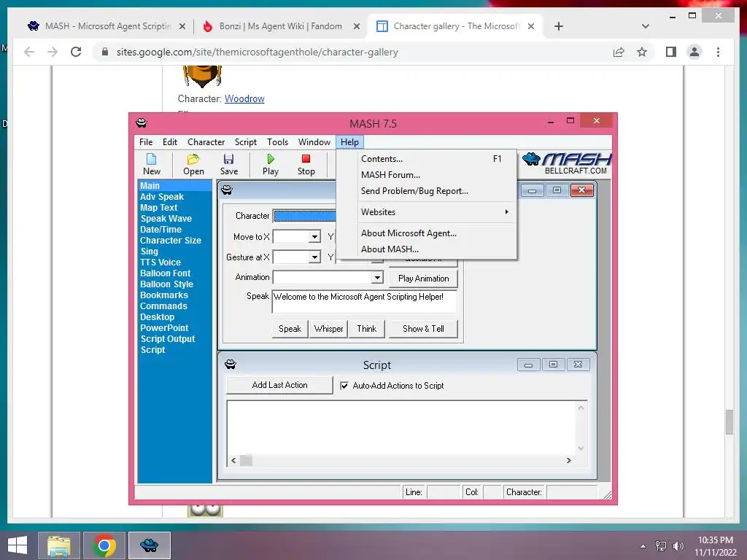
Task: Click the MASH 7.5 title bar app icon
Action: click(x=142, y=123)
